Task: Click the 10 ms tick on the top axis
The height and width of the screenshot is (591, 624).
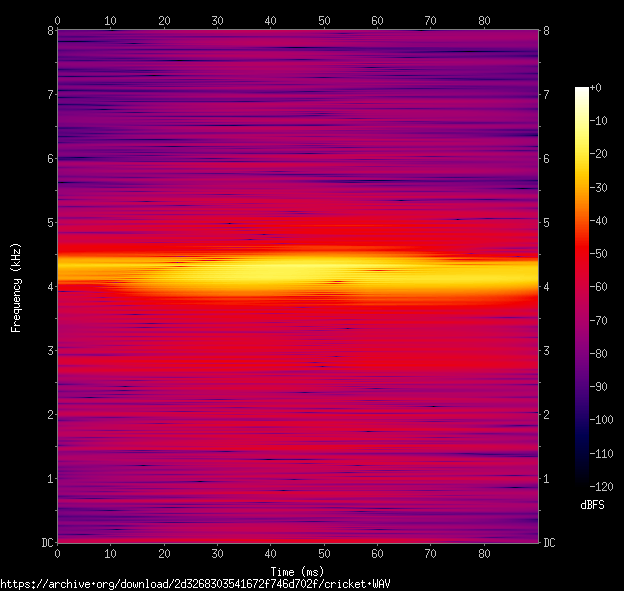Action: (x=110, y=19)
